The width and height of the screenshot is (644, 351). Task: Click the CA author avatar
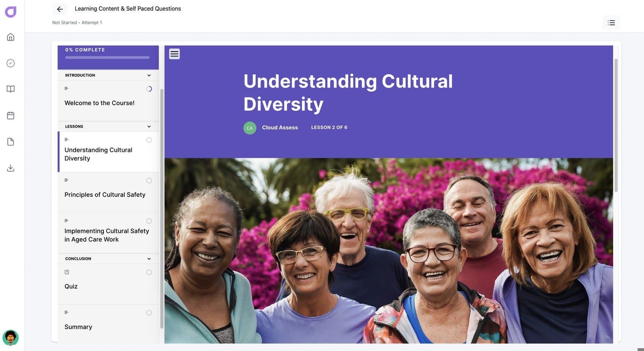tap(250, 128)
